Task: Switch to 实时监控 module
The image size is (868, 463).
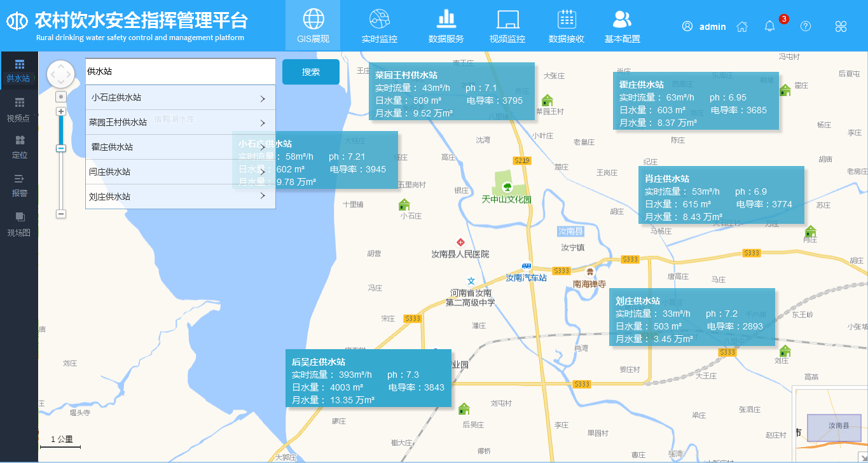Action: coord(380,25)
